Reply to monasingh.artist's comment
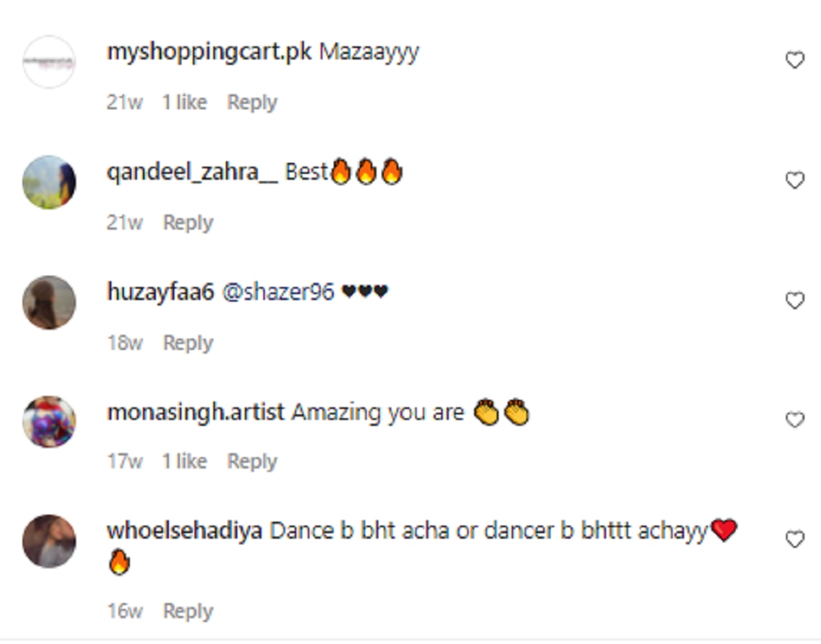This screenshot has width=821, height=644. [252, 462]
